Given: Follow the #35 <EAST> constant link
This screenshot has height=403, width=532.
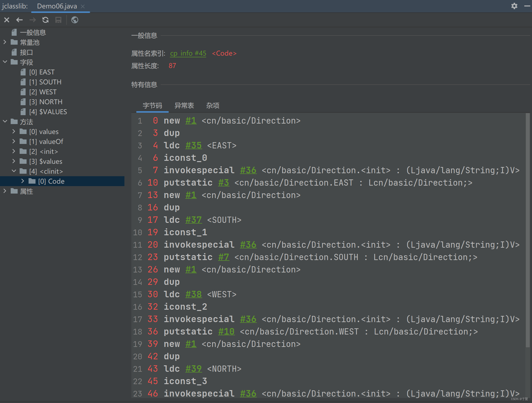Looking at the screenshot, I should click(193, 145).
